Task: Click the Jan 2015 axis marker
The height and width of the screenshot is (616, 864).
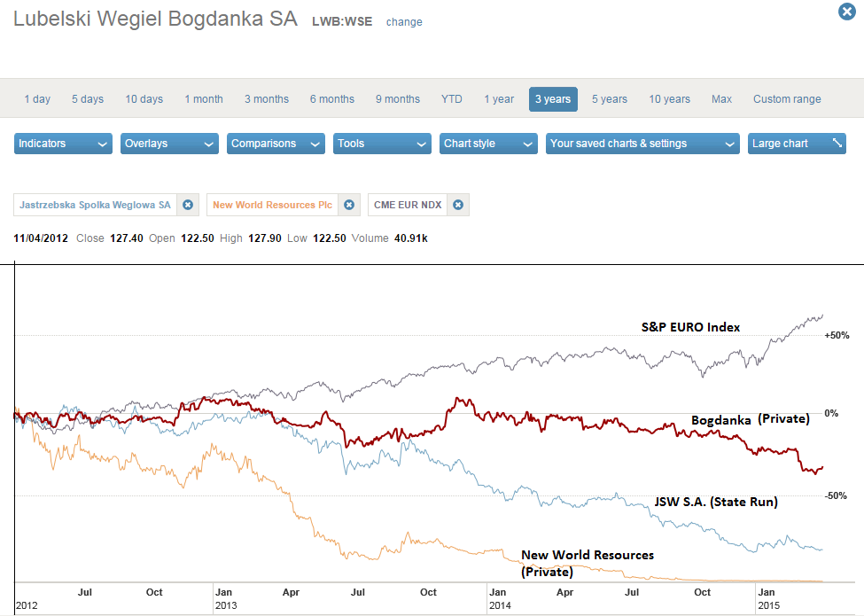Action: [768, 599]
